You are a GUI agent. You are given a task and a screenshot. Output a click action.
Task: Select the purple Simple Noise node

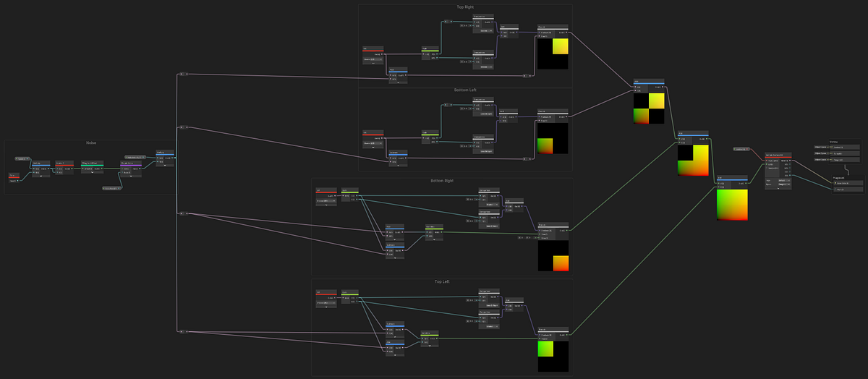(x=131, y=169)
